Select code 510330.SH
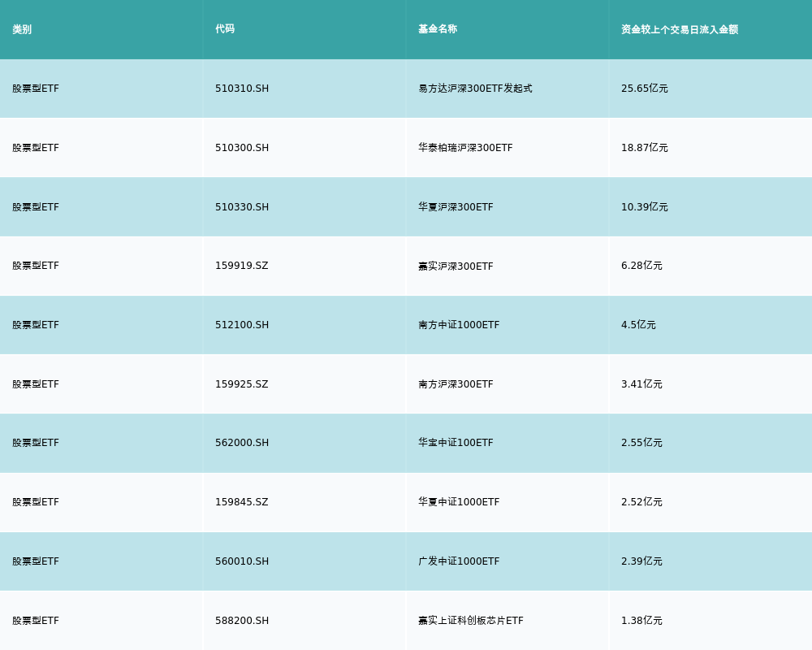This screenshot has width=812, height=650. 242,207
